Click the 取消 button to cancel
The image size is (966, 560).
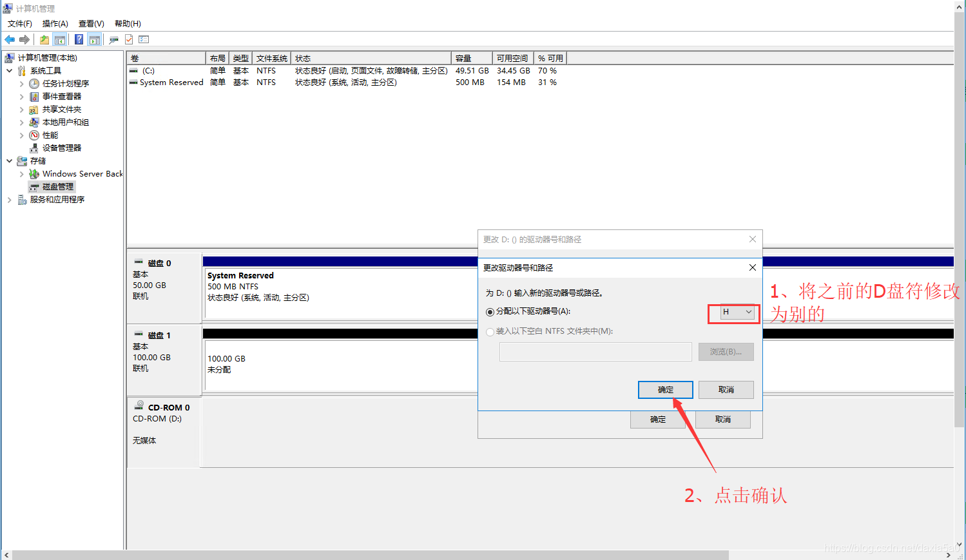(726, 389)
